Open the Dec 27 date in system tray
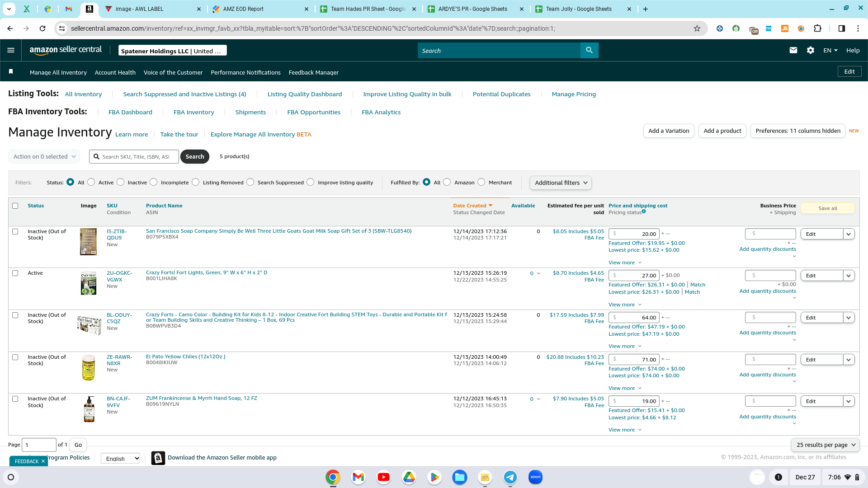868x488 pixels. (x=805, y=477)
